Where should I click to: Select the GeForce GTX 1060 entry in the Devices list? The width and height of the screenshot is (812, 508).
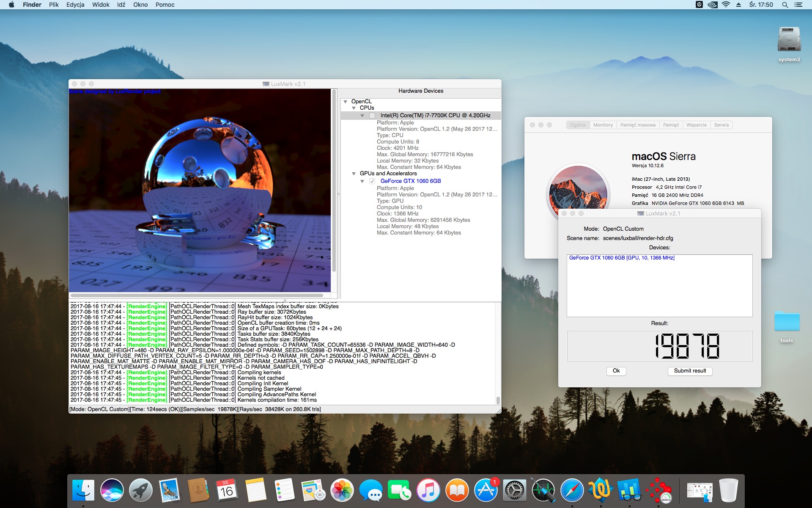621,258
